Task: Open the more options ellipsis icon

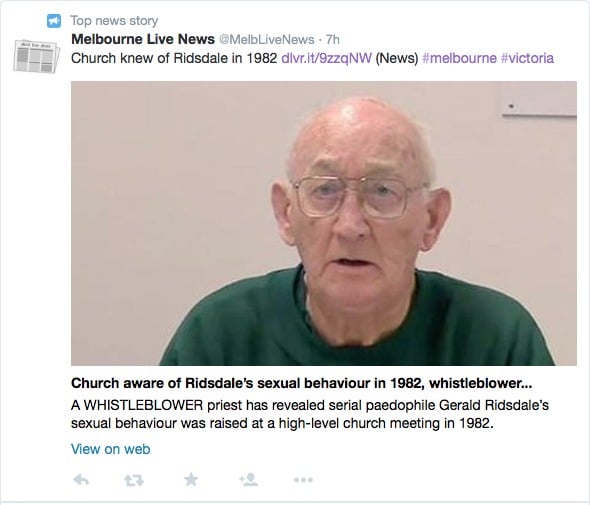Action: (303, 480)
